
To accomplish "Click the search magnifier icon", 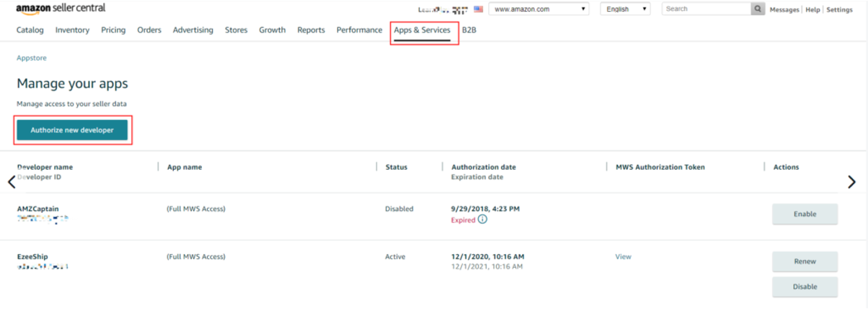I will pyautogui.click(x=758, y=9).
